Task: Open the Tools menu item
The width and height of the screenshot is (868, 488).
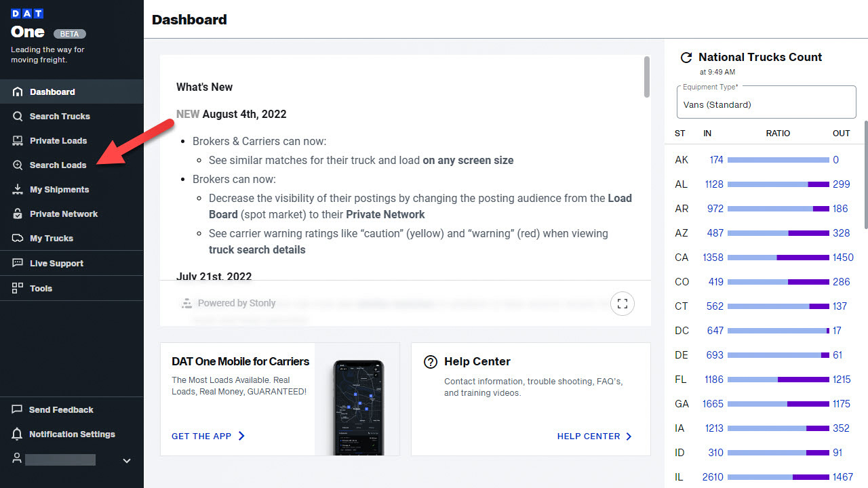Action: (41, 288)
